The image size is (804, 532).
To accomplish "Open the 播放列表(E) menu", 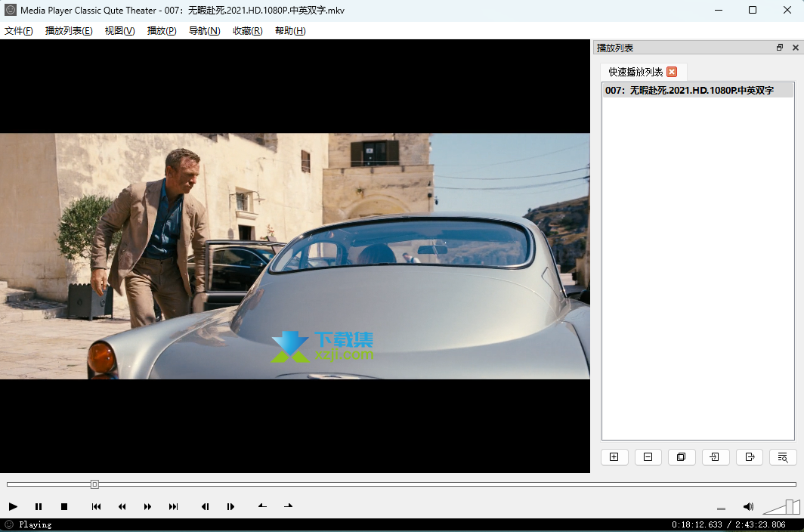I will (69, 31).
